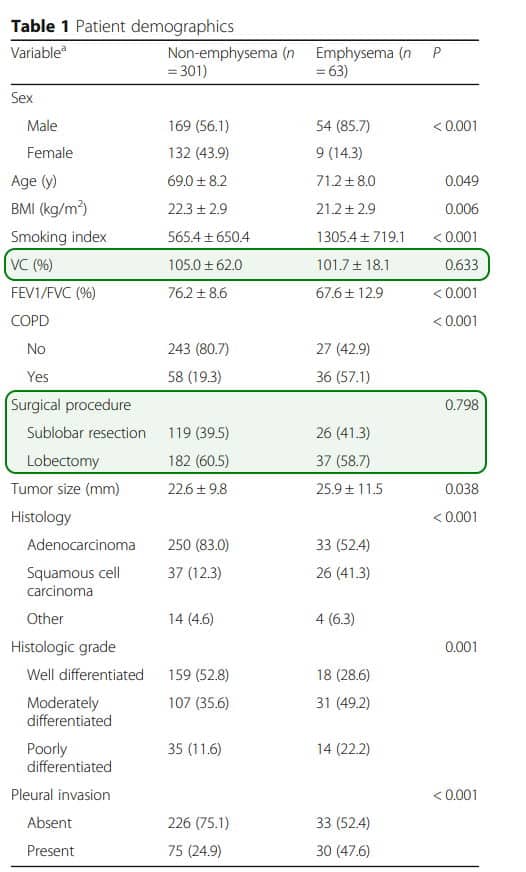Image resolution: width=526 pixels, height=872 pixels.
Task: Click the Pleural invasion heading
Action: (x=61, y=795)
